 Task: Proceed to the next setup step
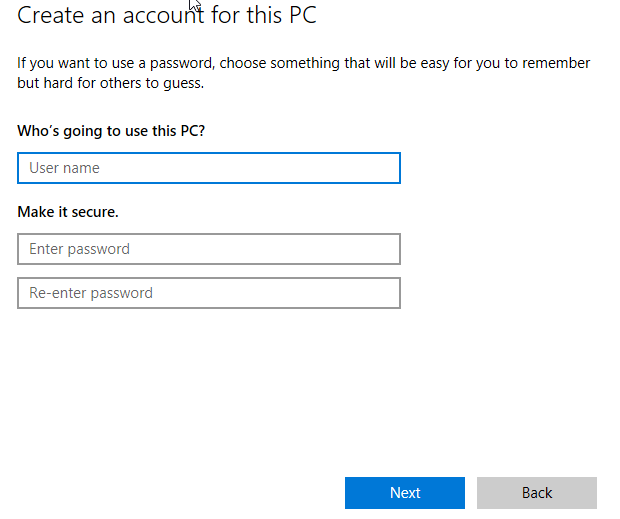point(404,493)
